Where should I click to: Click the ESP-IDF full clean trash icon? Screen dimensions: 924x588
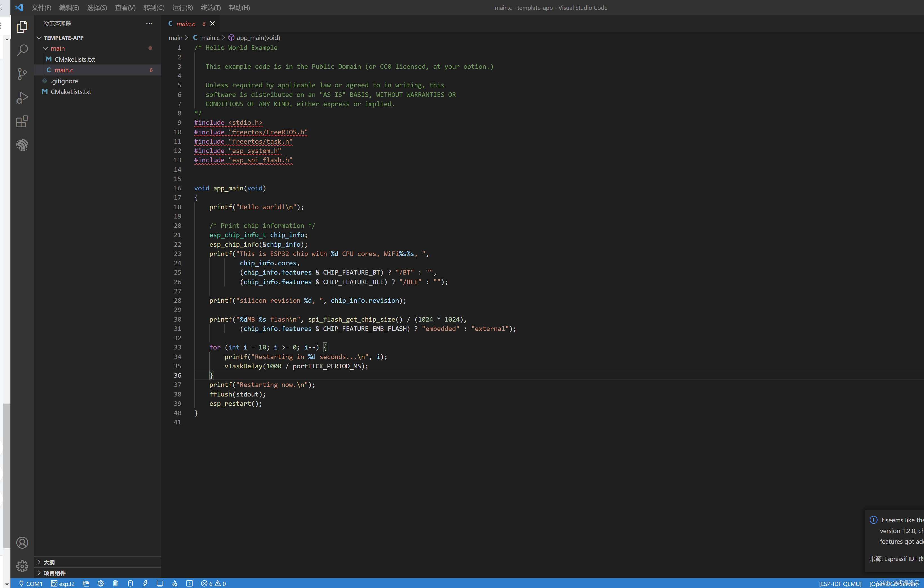[115, 583]
